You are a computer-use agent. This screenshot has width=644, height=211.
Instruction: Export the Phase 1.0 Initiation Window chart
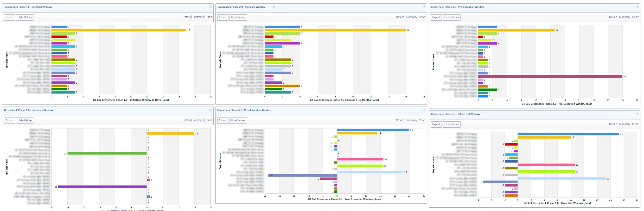9,17
